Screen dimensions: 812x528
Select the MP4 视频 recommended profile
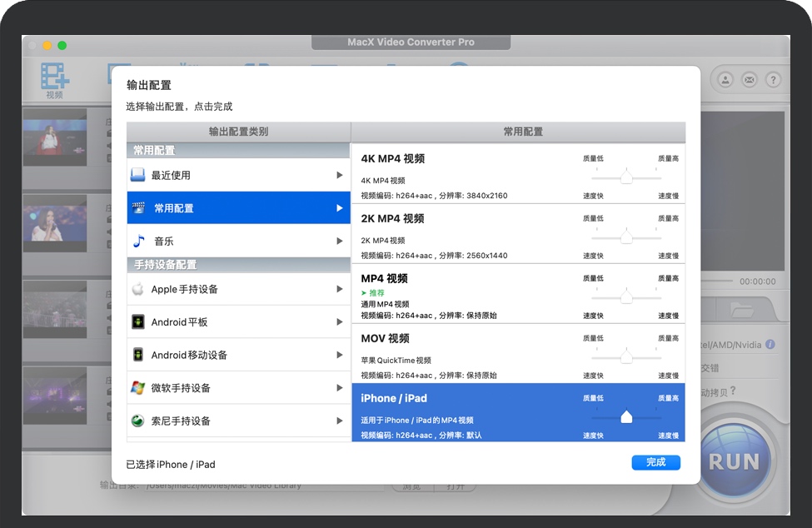point(466,293)
